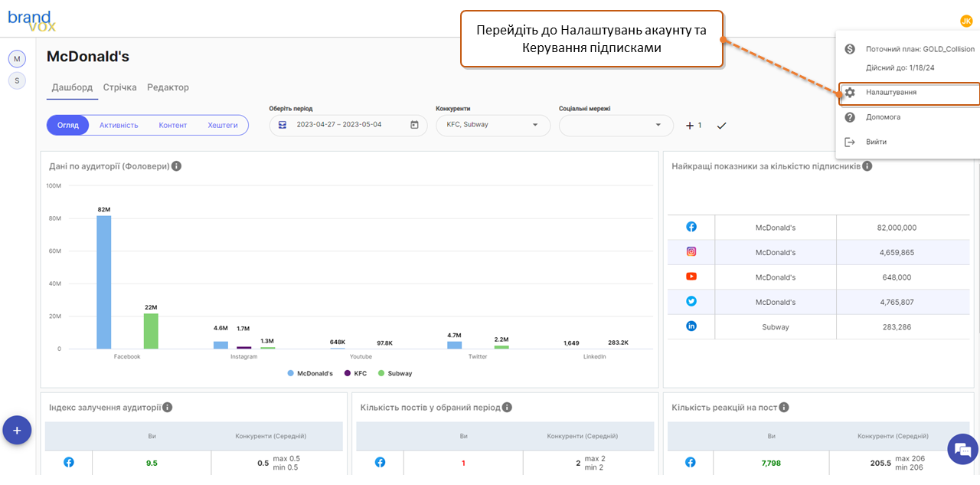Click the LinkedIn icon in the subscribers table

point(691,326)
